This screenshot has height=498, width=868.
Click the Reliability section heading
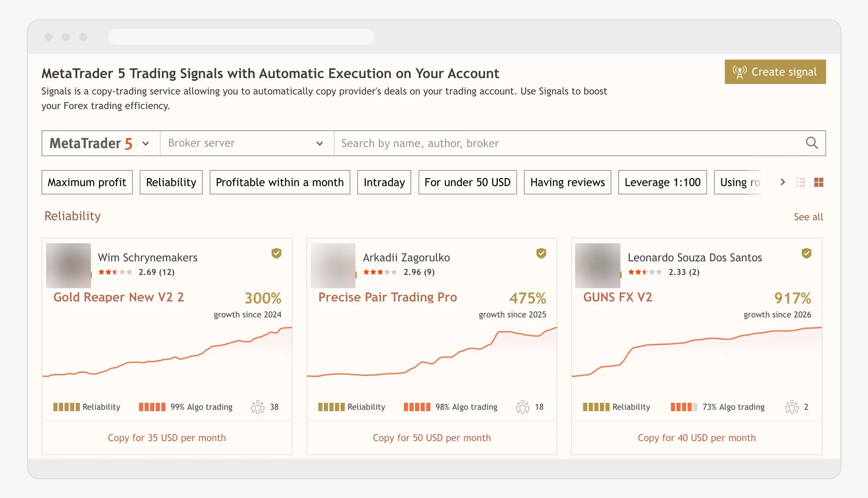(x=73, y=216)
